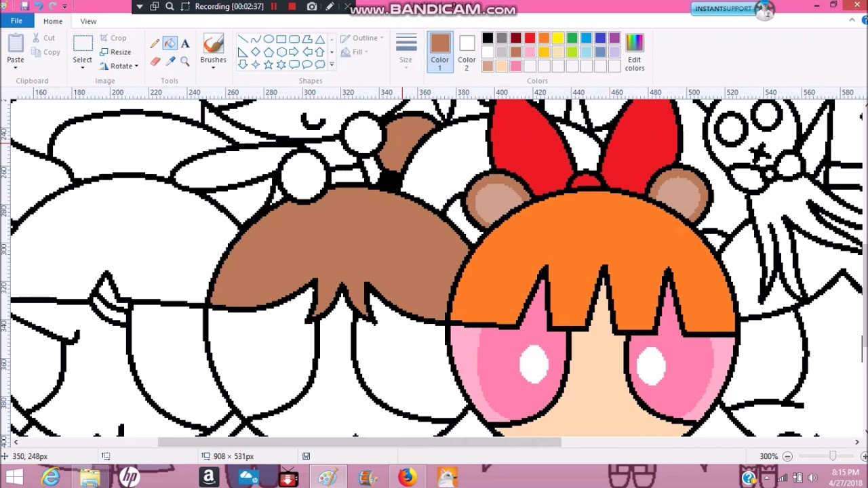Take a Bandicam screenshot with camera icon
The height and width of the screenshot is (488, 868).
(312, 7)
